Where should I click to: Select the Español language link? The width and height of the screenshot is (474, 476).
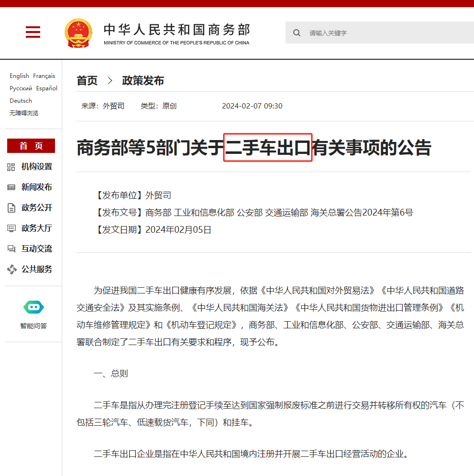(47, 88)
